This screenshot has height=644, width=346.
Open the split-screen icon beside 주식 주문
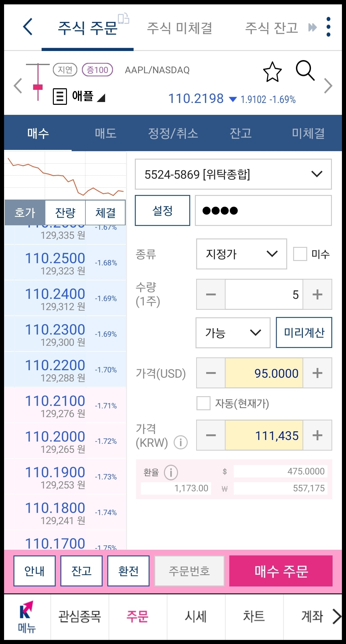click(124, 18)
